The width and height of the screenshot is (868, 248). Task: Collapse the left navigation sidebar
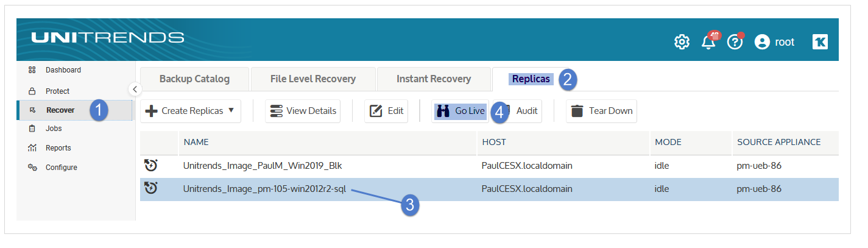(x=135, y=89)
